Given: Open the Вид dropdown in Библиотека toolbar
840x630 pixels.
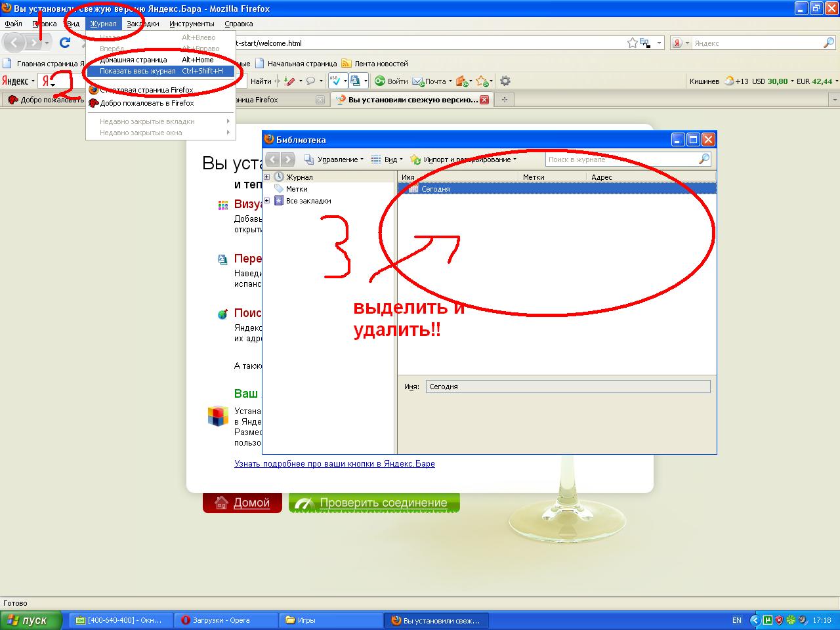Looking at the screenshot, I should 386,159.
